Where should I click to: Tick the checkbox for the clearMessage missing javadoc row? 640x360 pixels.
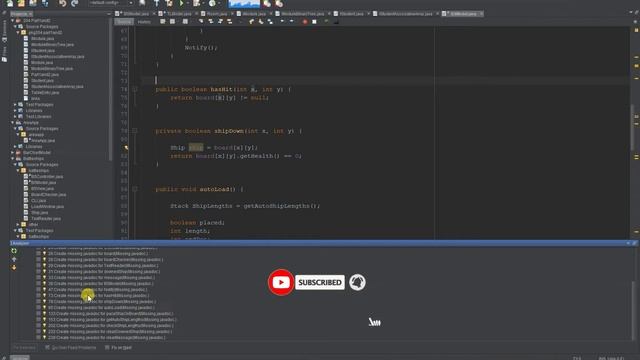[38, 338]
